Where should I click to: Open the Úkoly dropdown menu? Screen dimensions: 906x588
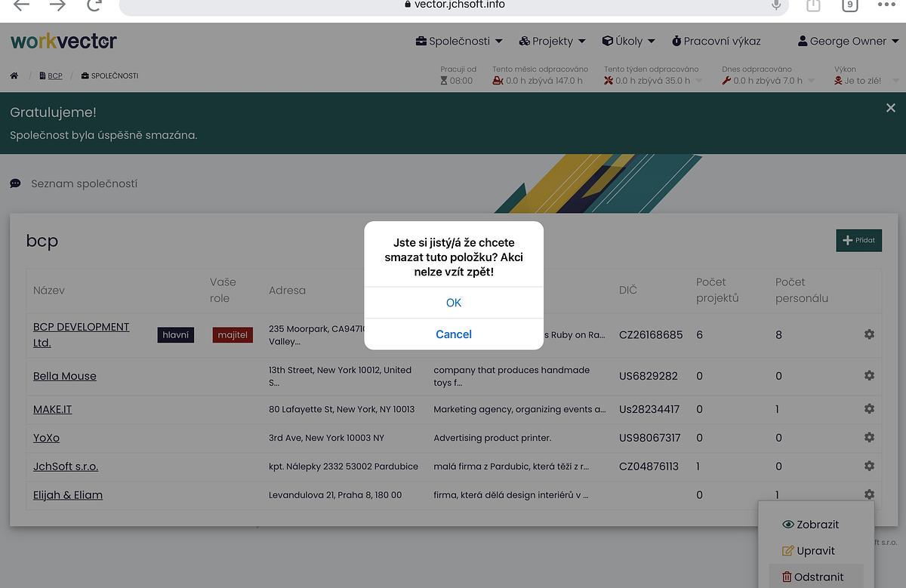[x=628, y=41]
